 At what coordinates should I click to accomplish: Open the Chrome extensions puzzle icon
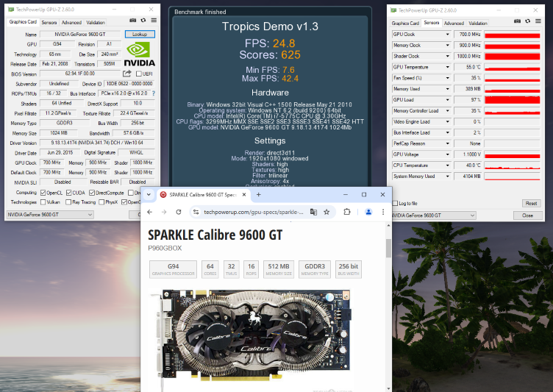click(347, 212)
